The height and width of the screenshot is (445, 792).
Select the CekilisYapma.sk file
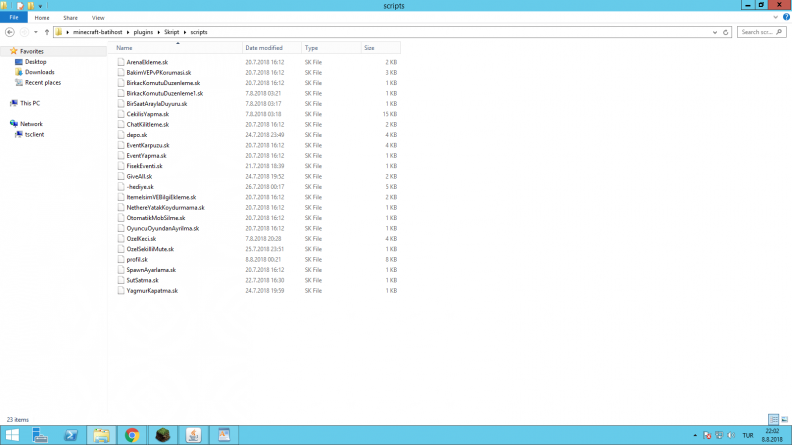(x=147, y=114)
